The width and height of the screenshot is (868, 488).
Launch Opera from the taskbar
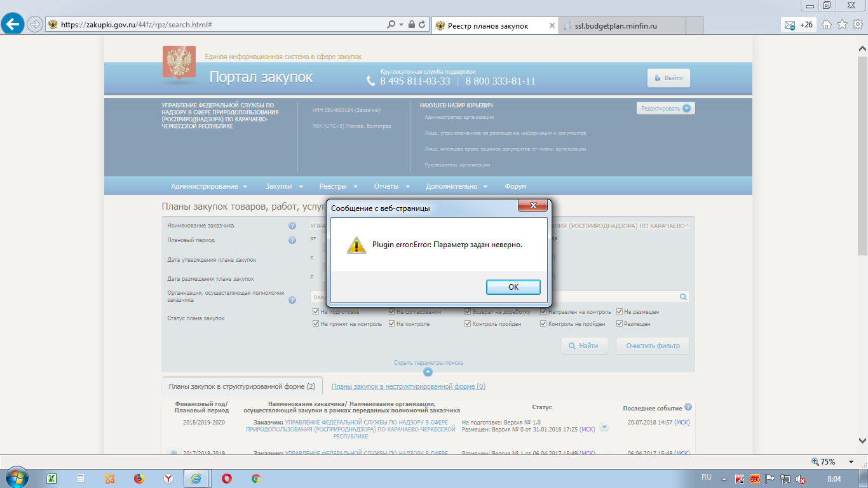227,478
